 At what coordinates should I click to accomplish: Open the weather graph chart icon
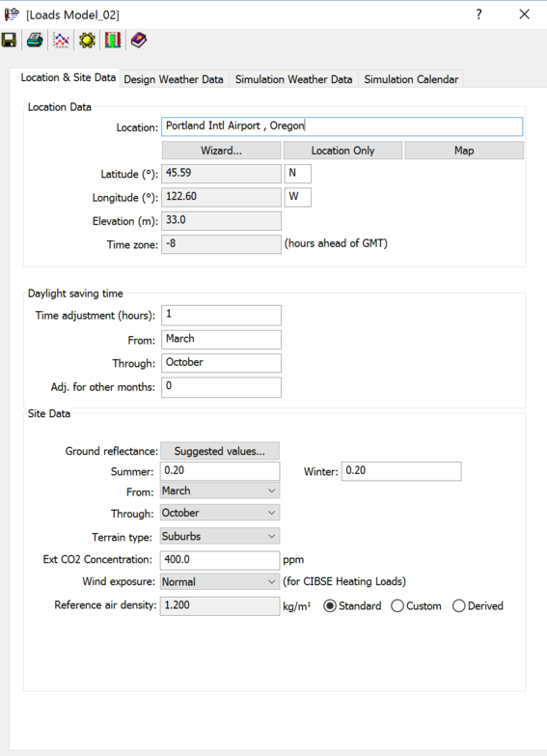pyautogui.click(x=61, y=40)
